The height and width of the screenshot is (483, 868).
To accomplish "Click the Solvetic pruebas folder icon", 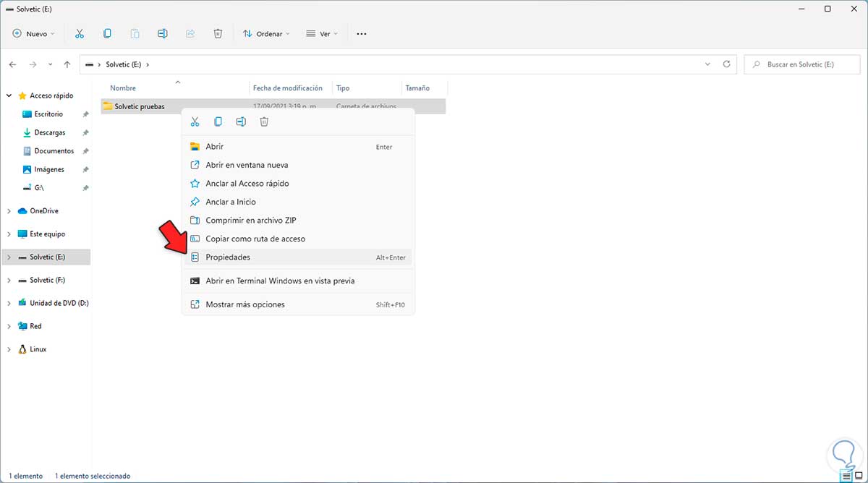I will click(108, 106).
